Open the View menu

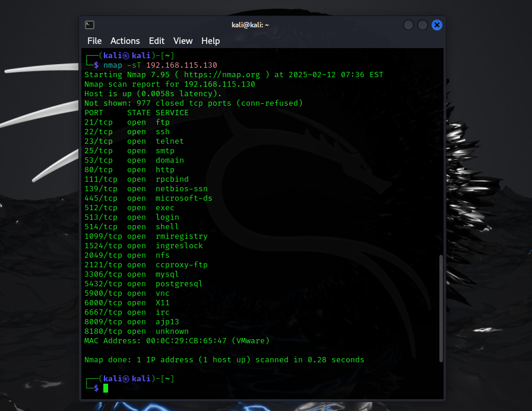point(183,41)
